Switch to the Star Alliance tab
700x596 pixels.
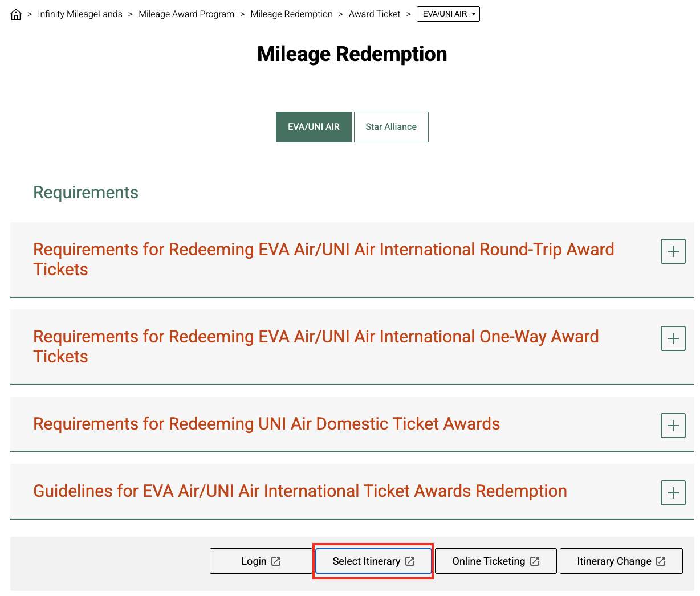(391, 127)
